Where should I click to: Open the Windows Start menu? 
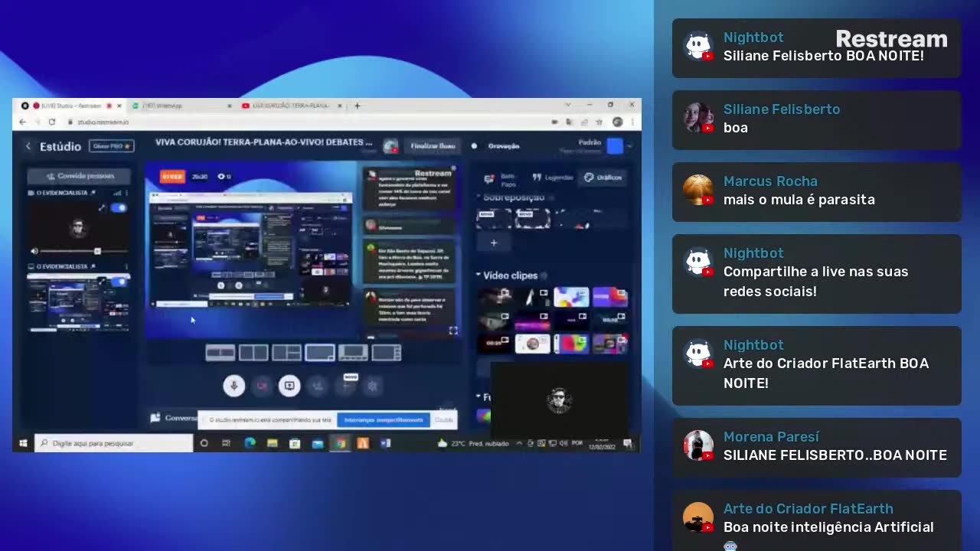tap(23, 443)
